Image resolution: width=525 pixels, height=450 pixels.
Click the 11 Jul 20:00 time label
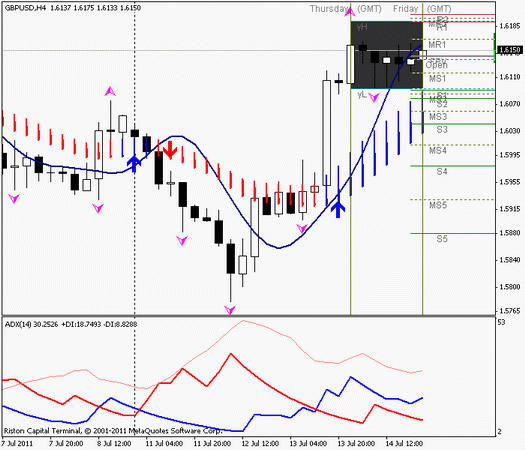pyautogui.click(x=212, y=444)
